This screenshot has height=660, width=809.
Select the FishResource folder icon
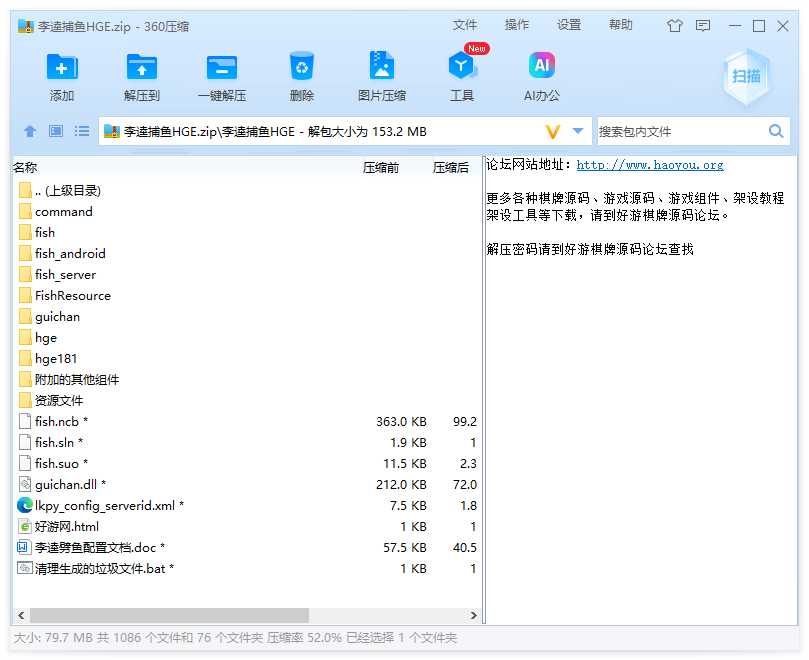click(25, 296)
